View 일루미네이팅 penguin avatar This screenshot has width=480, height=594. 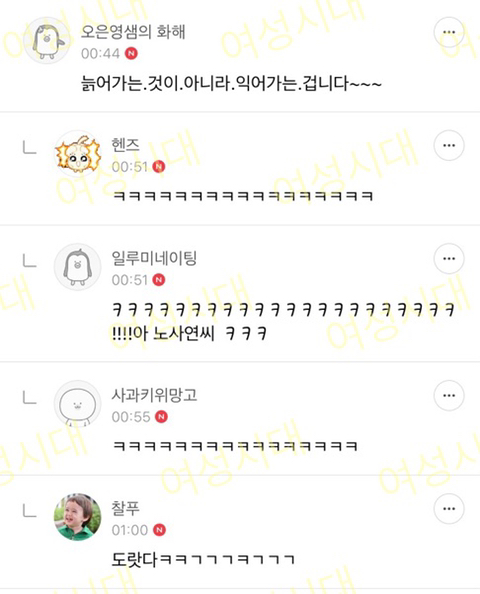point(78,267)
